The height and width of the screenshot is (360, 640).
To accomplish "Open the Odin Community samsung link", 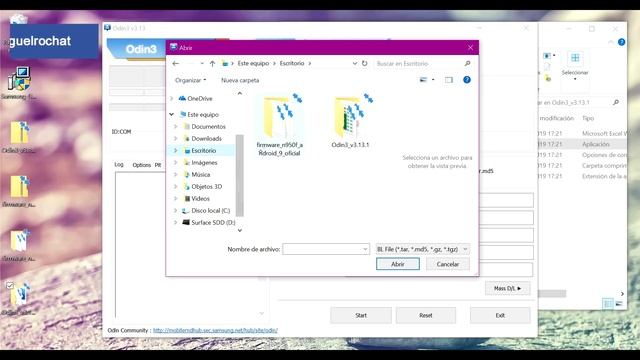I will coord(215,331).
